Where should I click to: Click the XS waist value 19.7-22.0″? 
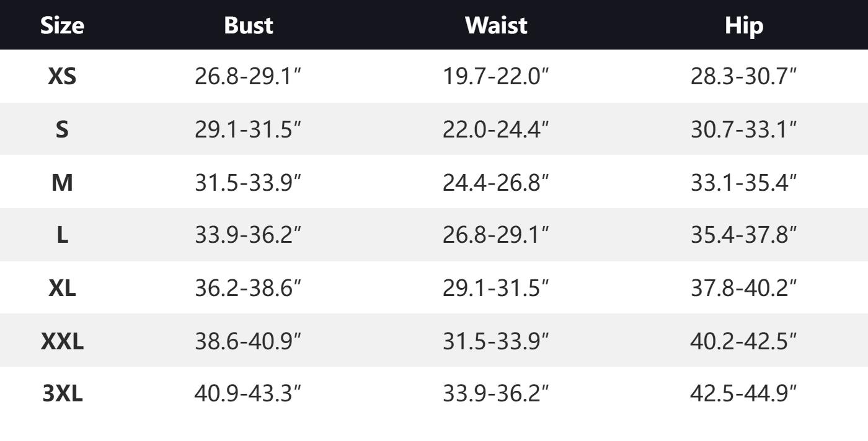click(x=496, y=77)
